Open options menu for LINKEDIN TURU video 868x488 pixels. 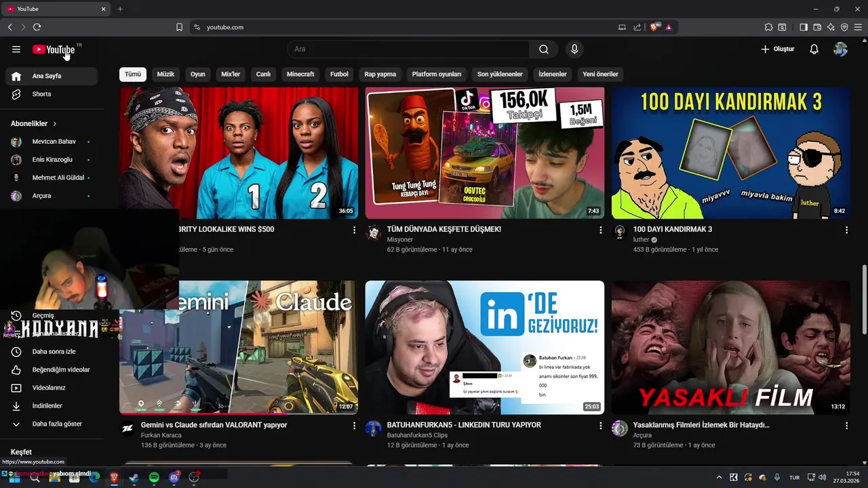[x=600, y=426]
